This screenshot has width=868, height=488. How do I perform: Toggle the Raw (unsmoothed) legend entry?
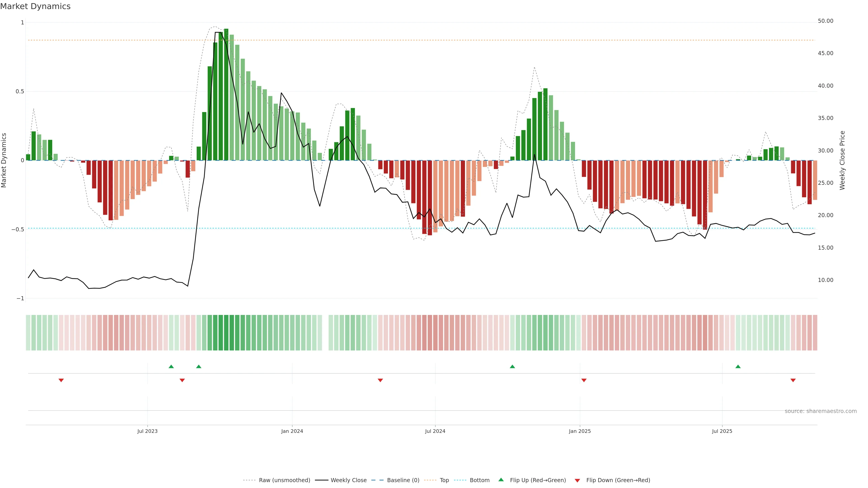[x=284, y=480]
